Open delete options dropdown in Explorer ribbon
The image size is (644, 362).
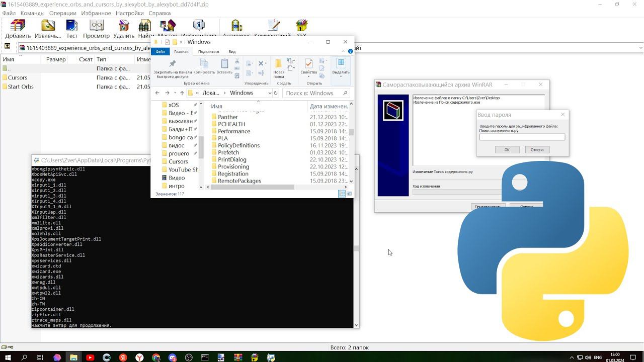tap(267, 63)
